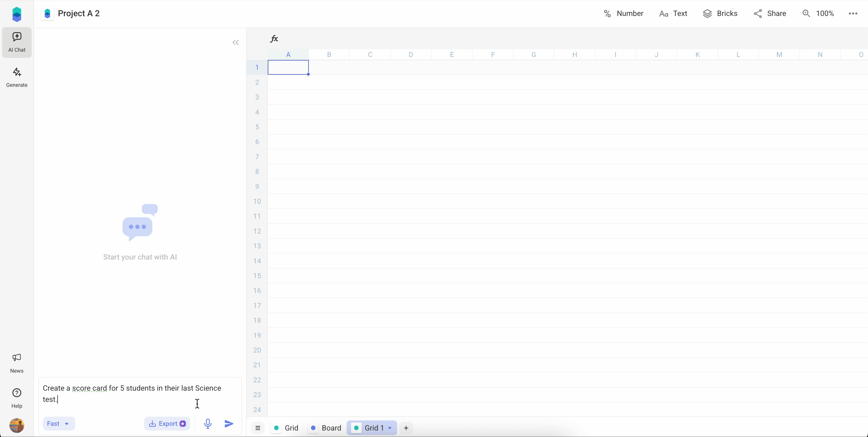The height and width of the screenshot is (437, 868).
Task: Click the fx formula icon
Action: point(274,39)
